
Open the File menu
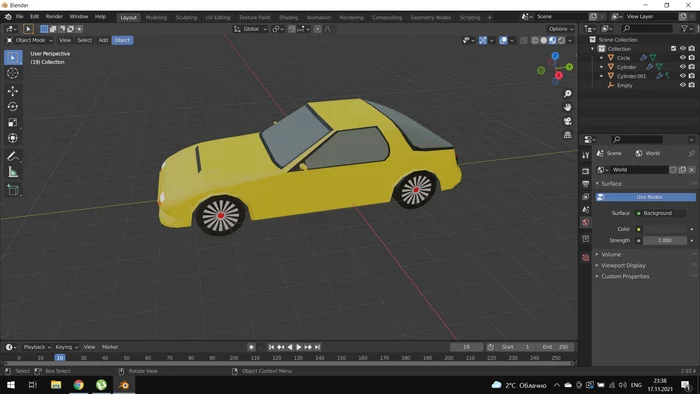(x=20, y=17)
